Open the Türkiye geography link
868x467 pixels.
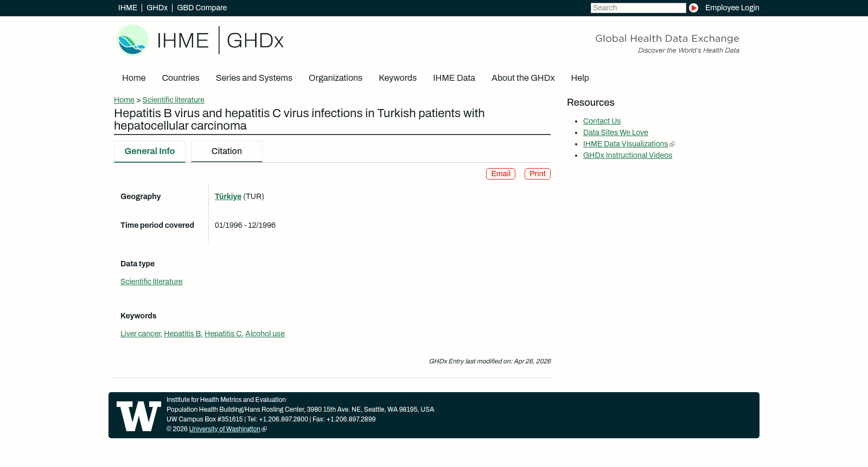click(228, 196)
